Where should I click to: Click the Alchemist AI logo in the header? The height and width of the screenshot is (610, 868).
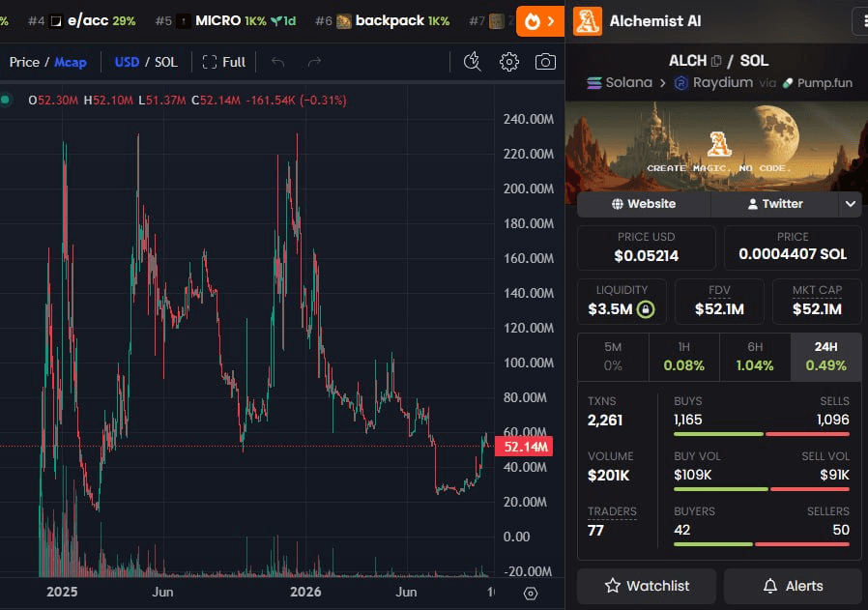588,21
